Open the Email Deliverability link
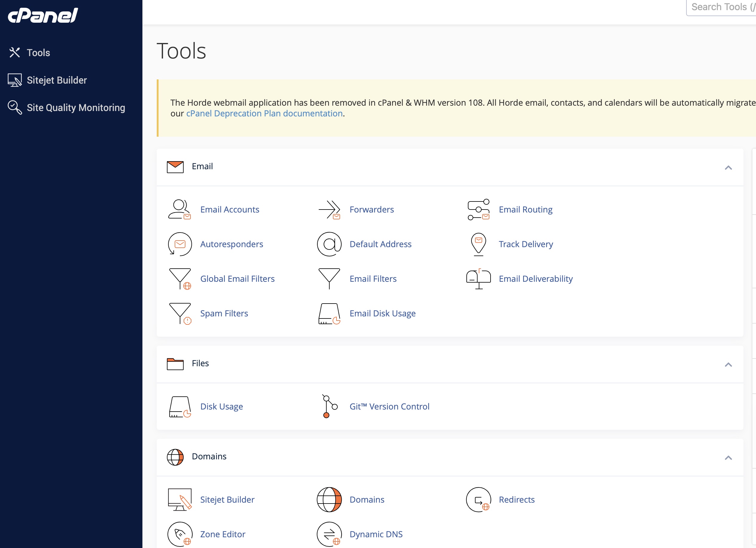Screen dimensions: 756x548 coord(536,279)
